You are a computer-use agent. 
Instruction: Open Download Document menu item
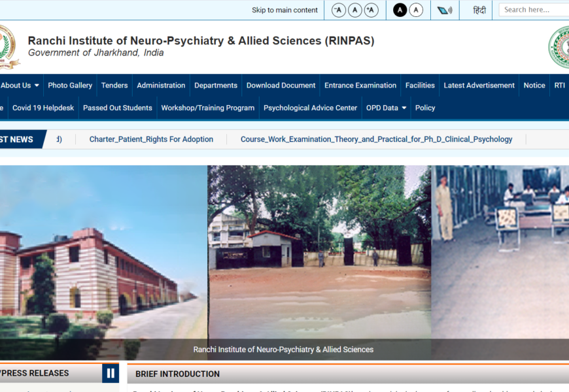point(281,85)
